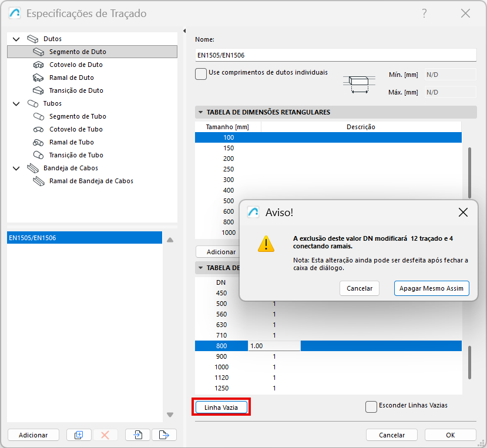The width and height of the screenshot is (487, 448).
Task: Enable Use comprimentos de dutos individuais
Action: pyautogui.click(x=201, y=74)
